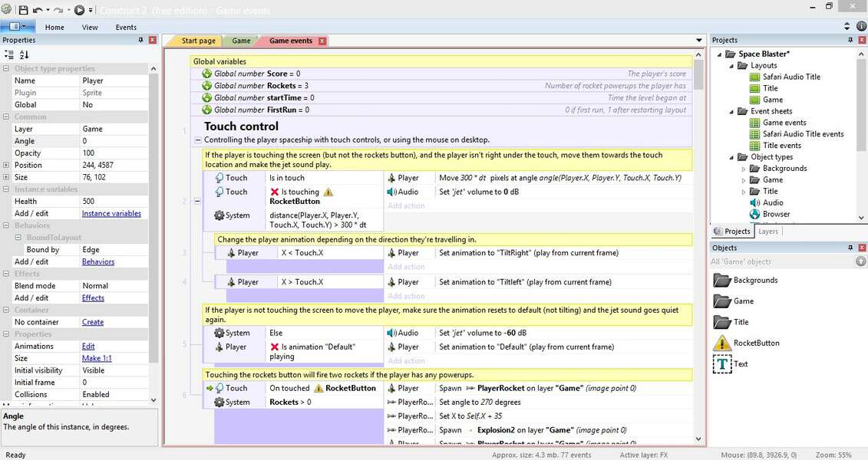
Task: Open the Behaviors link
Action: [98, 261]
